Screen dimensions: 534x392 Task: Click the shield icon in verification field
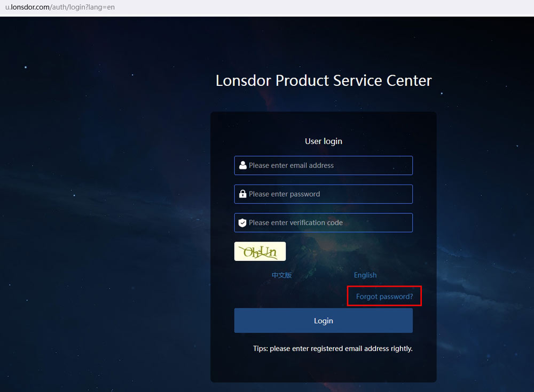(x=242, y=223)
